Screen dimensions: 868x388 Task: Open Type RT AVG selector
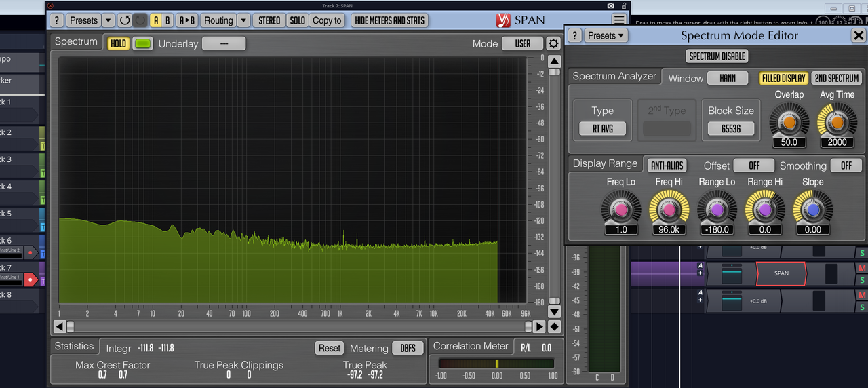tap(602, 129)
